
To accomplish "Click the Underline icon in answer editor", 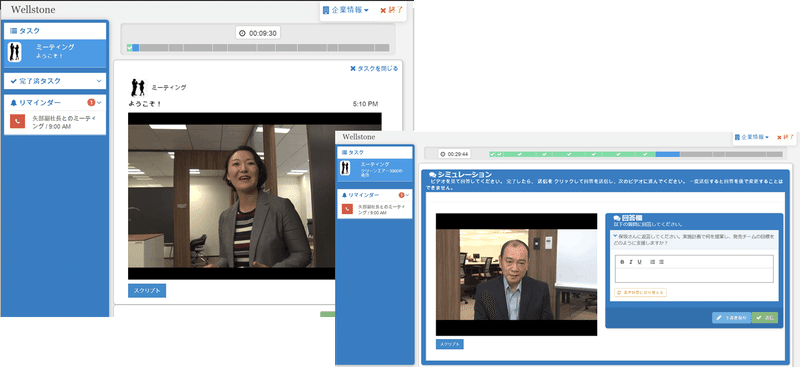I will (x=639, y=262).
